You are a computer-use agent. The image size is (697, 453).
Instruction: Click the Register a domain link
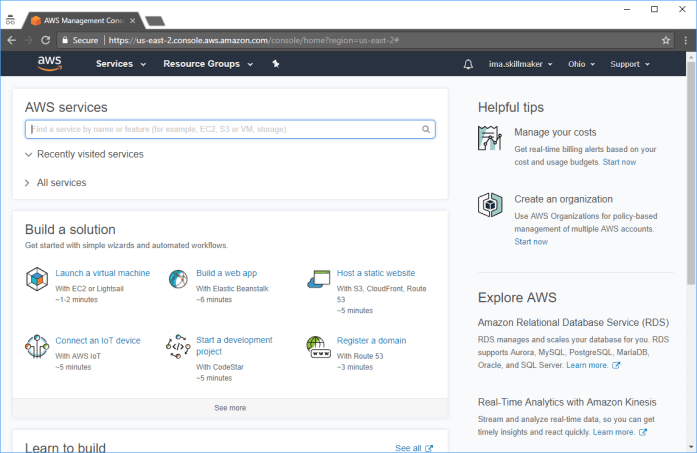[372, 341]
